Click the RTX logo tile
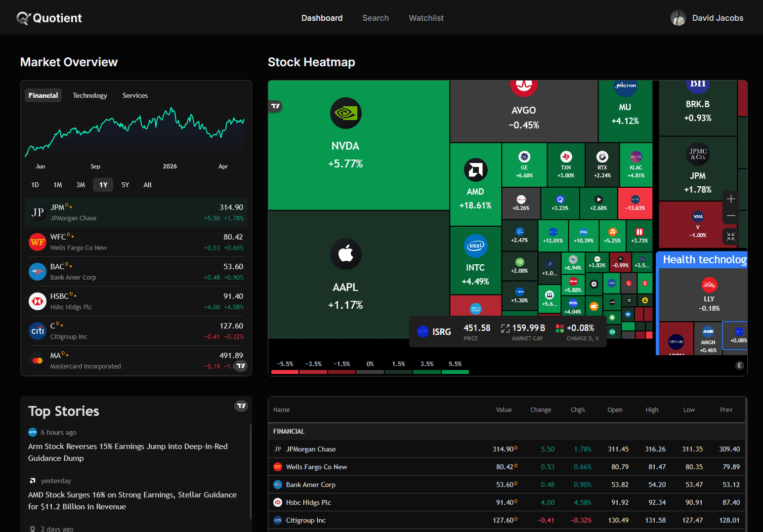The image size is (763, 532). click(602, 157)
